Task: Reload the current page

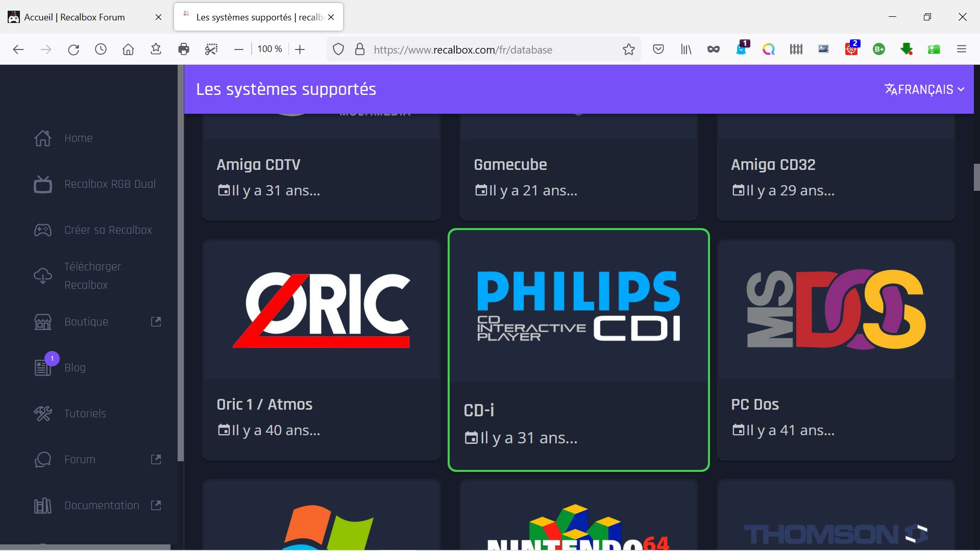Action: click(73, 49)
